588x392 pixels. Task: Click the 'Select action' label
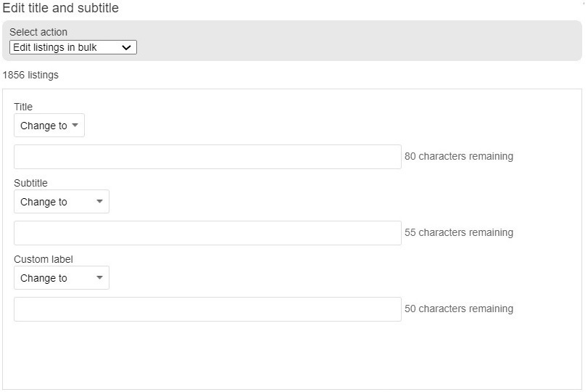(x=38, y=32)
